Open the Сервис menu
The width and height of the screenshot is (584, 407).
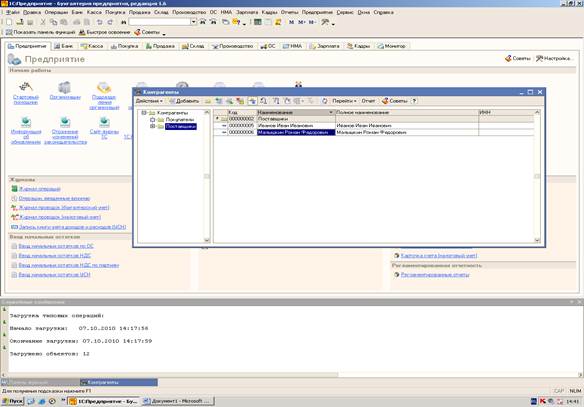pyautogui.click(x=345, y=12)
